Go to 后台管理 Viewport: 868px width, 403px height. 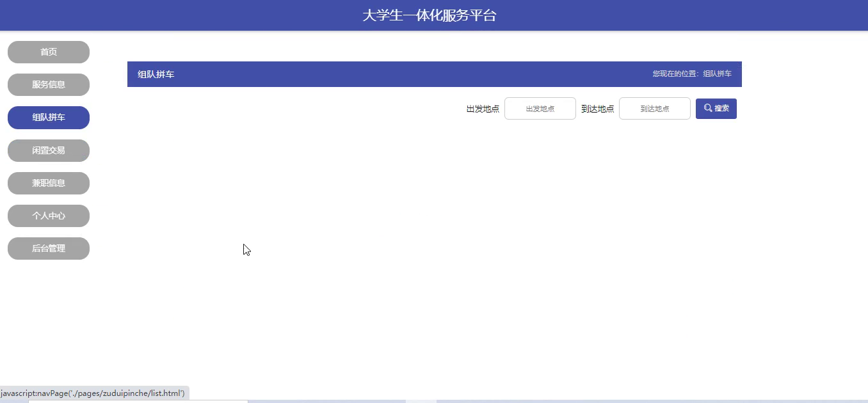49,248
